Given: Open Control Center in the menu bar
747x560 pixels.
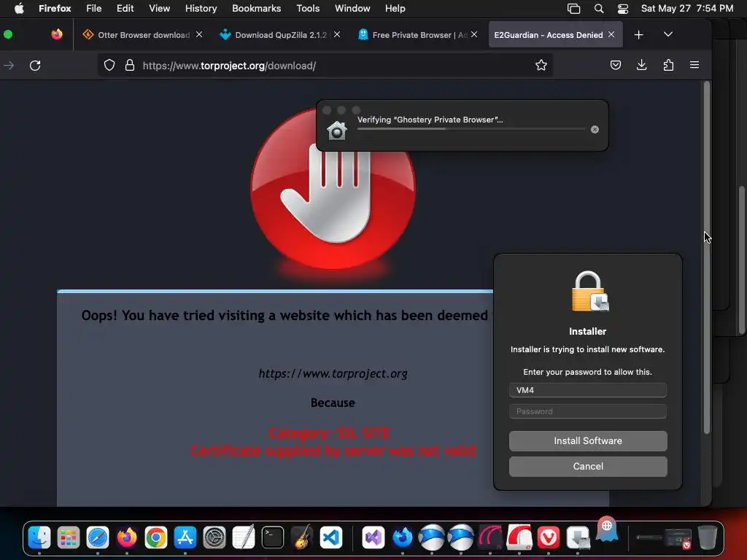Looking at the screenshot, I should pos(623,9).
